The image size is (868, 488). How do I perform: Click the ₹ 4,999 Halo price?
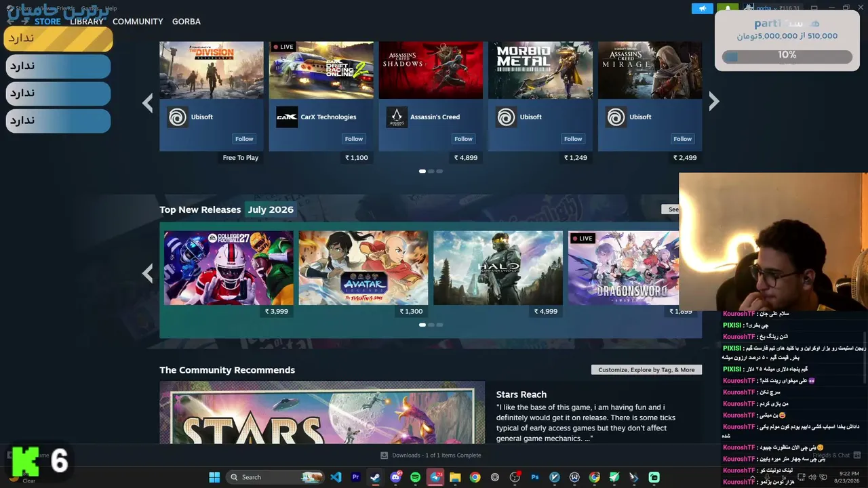(546, 312)
